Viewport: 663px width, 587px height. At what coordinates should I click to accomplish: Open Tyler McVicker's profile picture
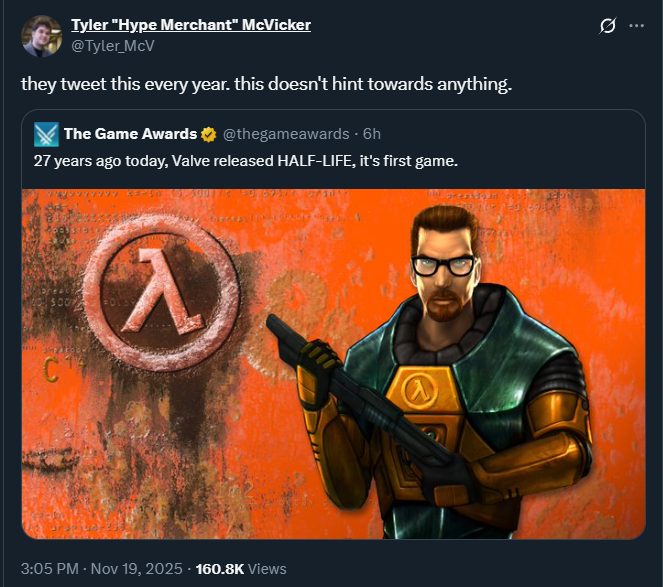pos(41,36)
